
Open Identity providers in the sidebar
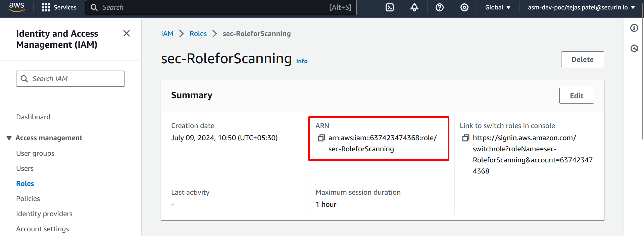click(x=44, y=214)
